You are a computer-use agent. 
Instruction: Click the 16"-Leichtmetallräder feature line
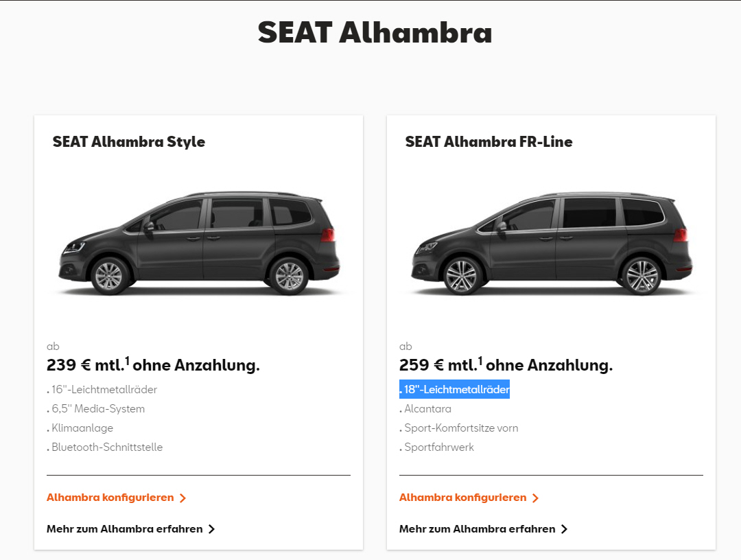[102, 389]
